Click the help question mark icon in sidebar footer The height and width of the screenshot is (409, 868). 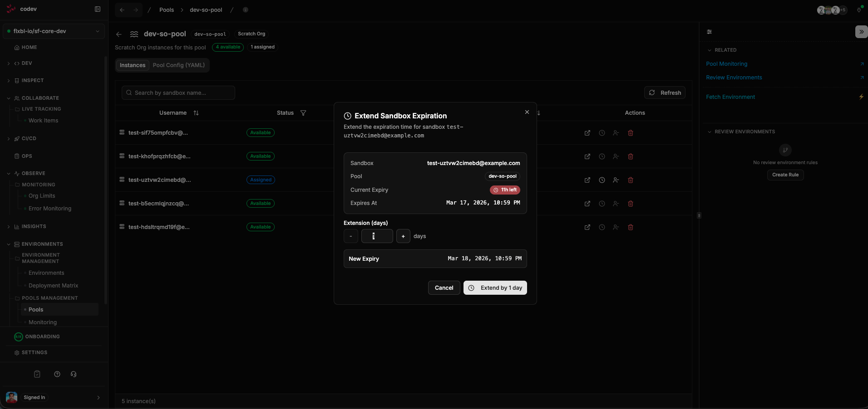click(57, 374)
